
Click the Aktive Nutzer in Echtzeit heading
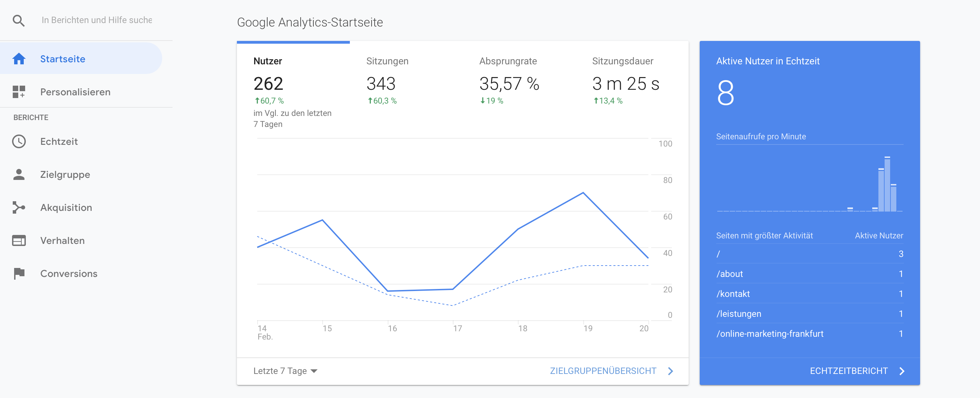pos(768,61)
